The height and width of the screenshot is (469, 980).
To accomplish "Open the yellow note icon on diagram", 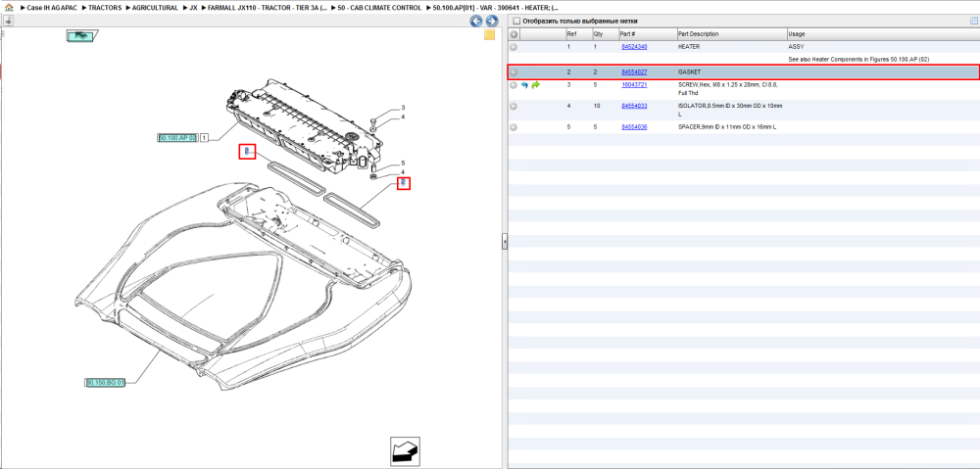I will click(x=489, y=35).
